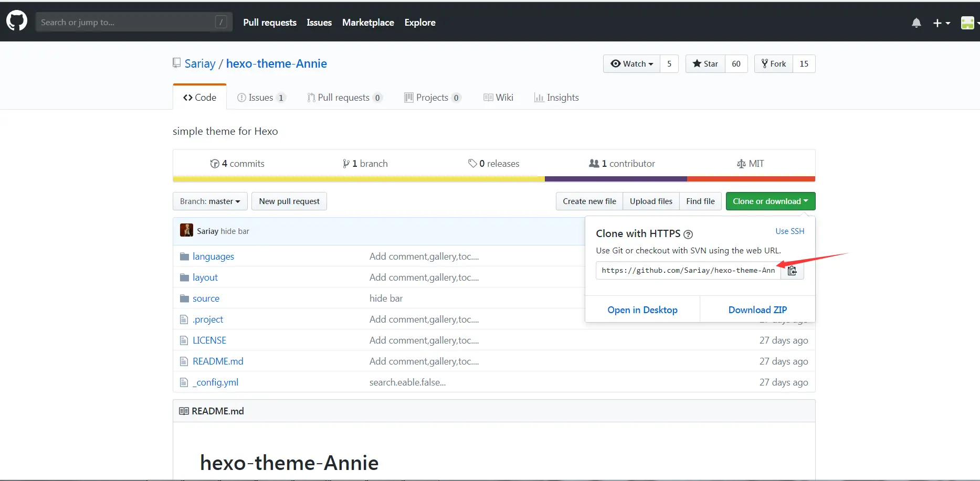Click the GitHub Octocat logo
Screen dimensions: 980x481
point(16,22)
